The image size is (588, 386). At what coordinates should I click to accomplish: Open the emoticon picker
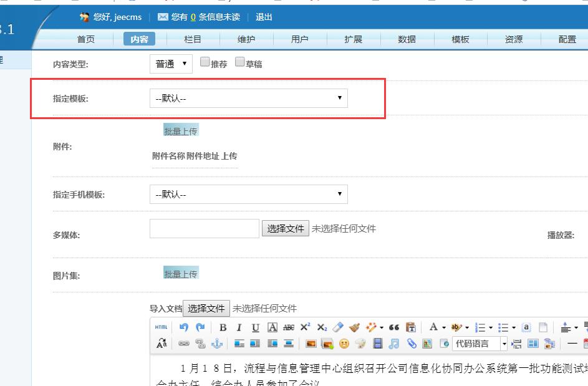(x=344, y=344)
